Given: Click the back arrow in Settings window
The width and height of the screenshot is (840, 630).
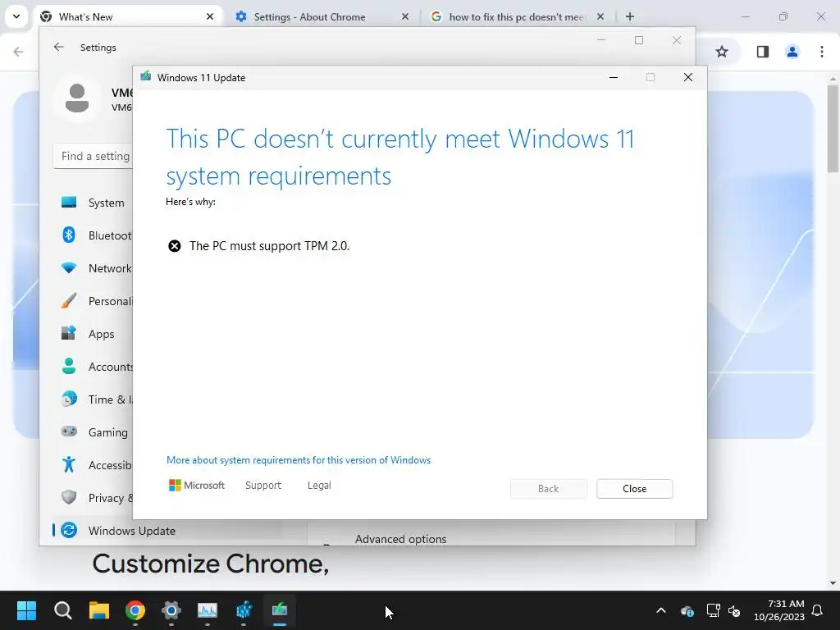Looking at the screenshot, I should point(59,47).
